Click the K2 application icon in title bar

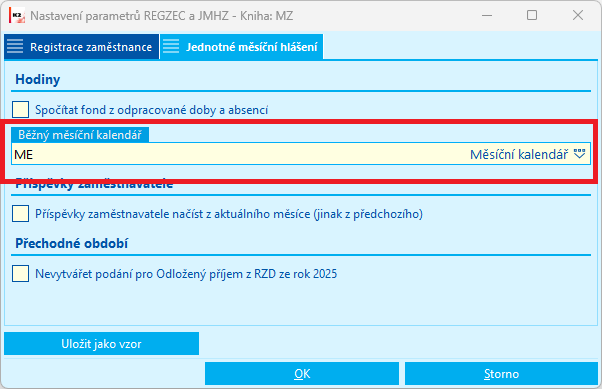pos(17,16)
